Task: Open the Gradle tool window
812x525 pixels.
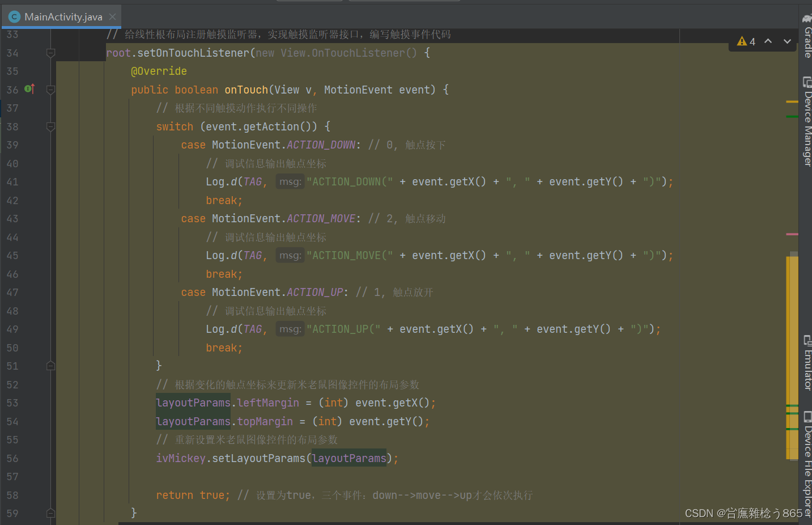Action: pyautogui.click(x=806, y=36)
